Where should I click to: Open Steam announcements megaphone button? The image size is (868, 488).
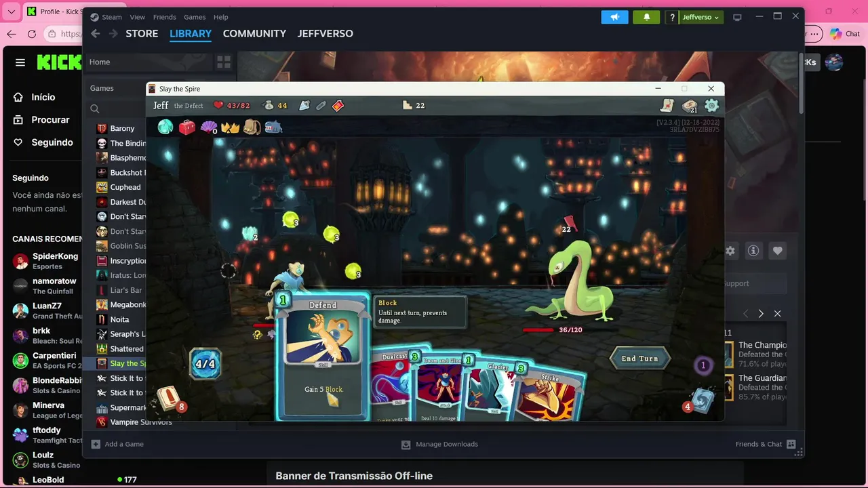(x=614, y=17)
